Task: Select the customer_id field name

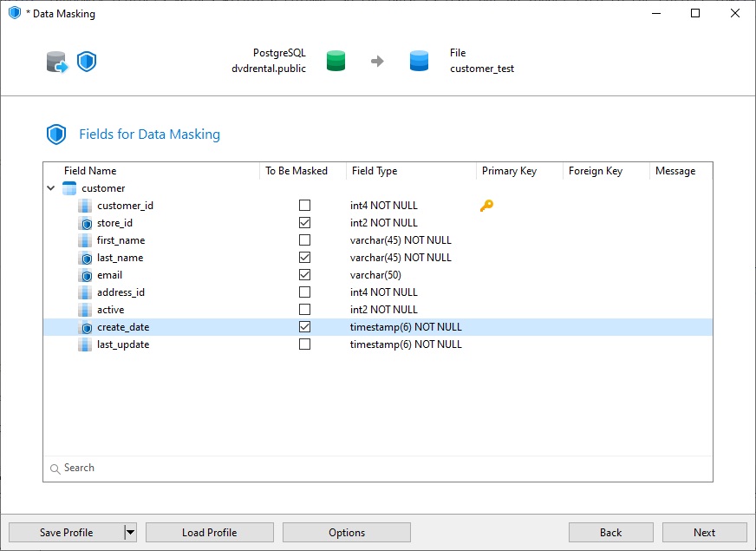Action: pos(126,206)
